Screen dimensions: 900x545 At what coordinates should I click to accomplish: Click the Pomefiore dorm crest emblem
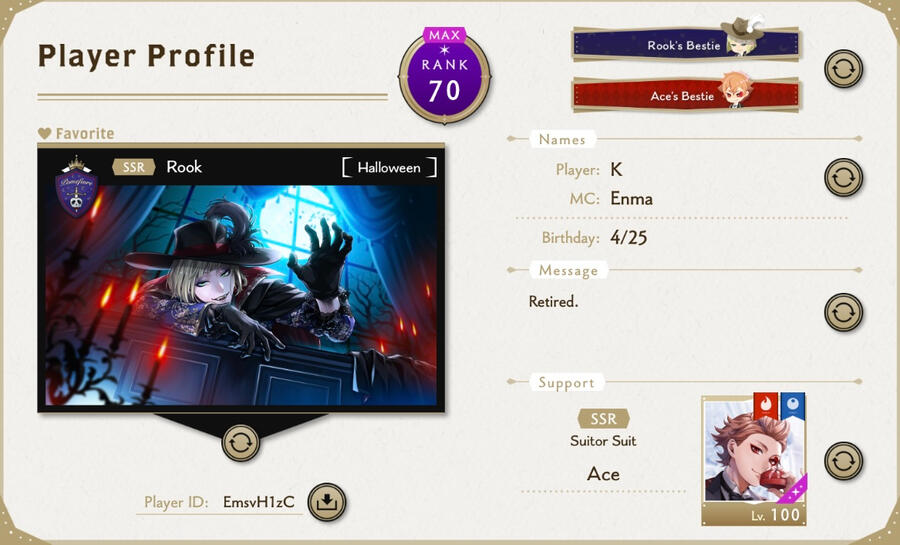tap(76, 186)
